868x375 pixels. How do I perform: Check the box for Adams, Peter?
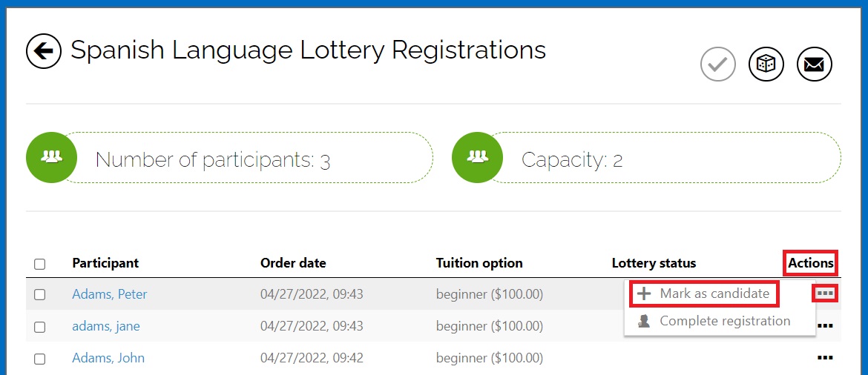pyautogui.click(x=40, y=294)
